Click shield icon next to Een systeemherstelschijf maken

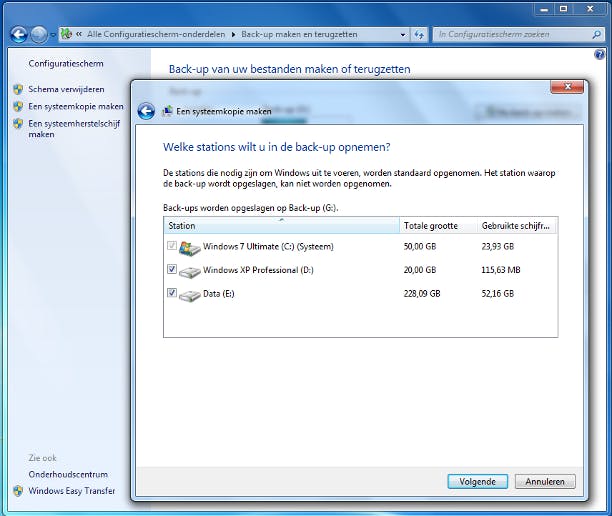(18, 124)
